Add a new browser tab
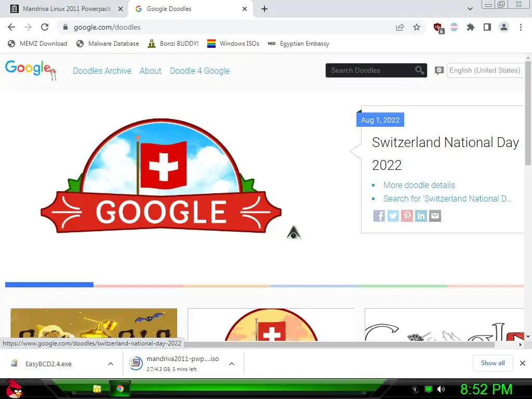Screen dimensions: 532x399 tap(264, 9)
